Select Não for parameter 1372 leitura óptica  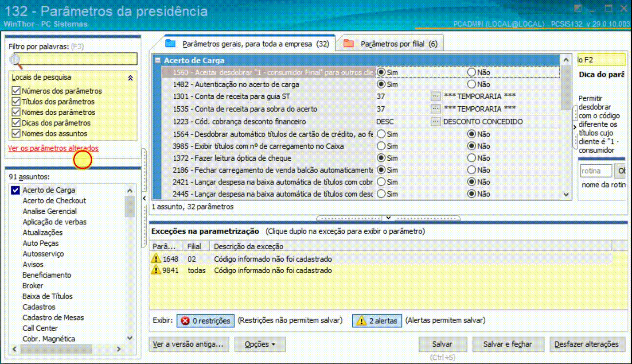pyautogui.click(x=472, y=158)
